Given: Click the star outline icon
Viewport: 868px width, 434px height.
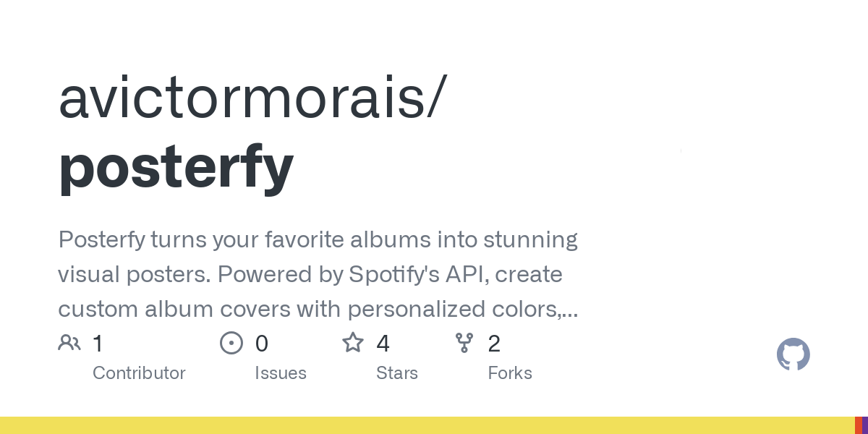Looking at the screenshot, I should (353, 343).
